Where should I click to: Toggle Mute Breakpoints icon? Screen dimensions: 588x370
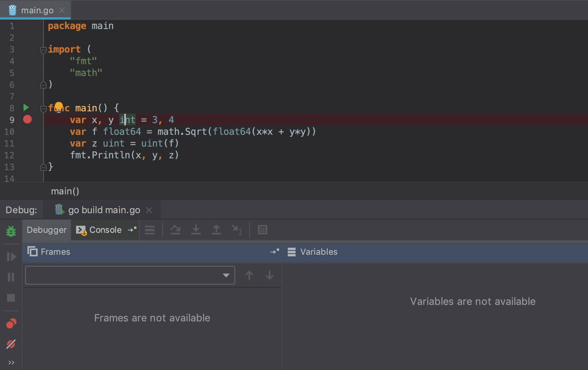(11, 344)
